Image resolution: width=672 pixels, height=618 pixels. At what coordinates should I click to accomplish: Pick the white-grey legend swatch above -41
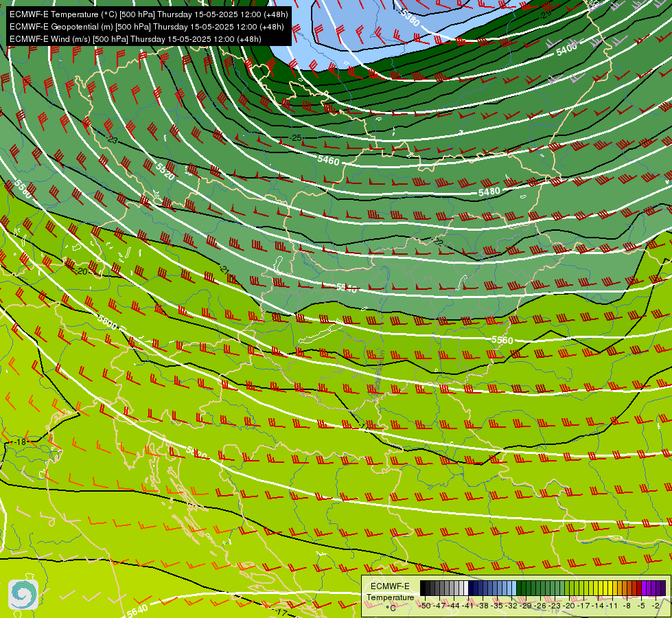[x=466, y=588]
